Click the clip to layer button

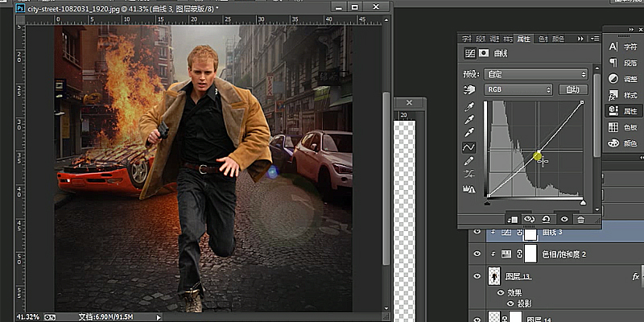click(x=512, y=219)
